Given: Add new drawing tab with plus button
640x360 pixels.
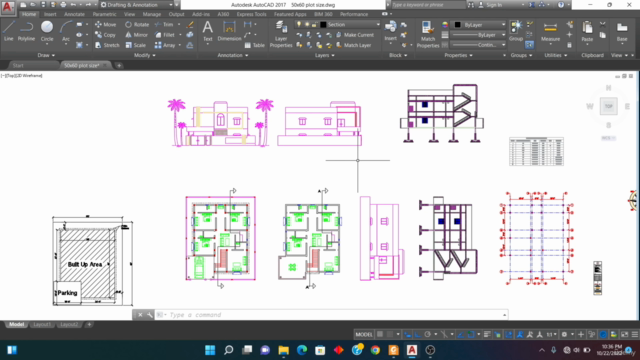Looking at the screenshot, I should coord(119,65).
